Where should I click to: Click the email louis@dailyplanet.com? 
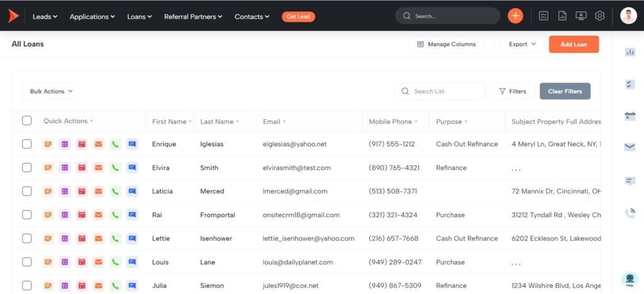(297, 262)
